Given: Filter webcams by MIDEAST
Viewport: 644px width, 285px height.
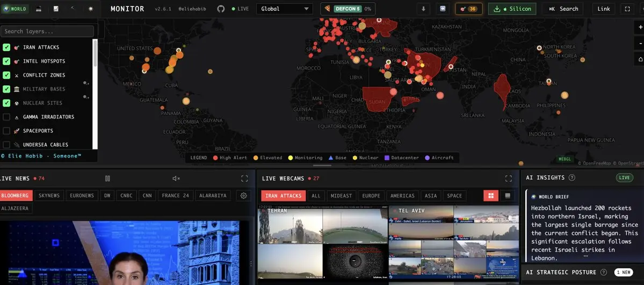Looking at the screenshot, I should (341, 196).
